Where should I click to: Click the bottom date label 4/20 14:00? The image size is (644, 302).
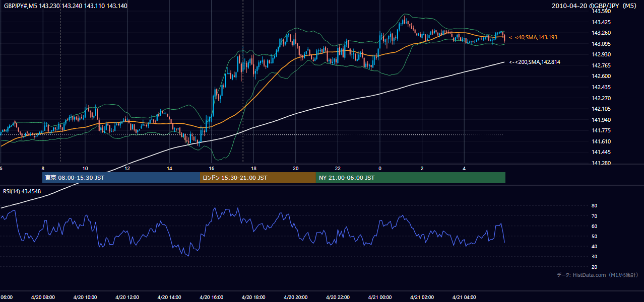[x=169, y=297]
